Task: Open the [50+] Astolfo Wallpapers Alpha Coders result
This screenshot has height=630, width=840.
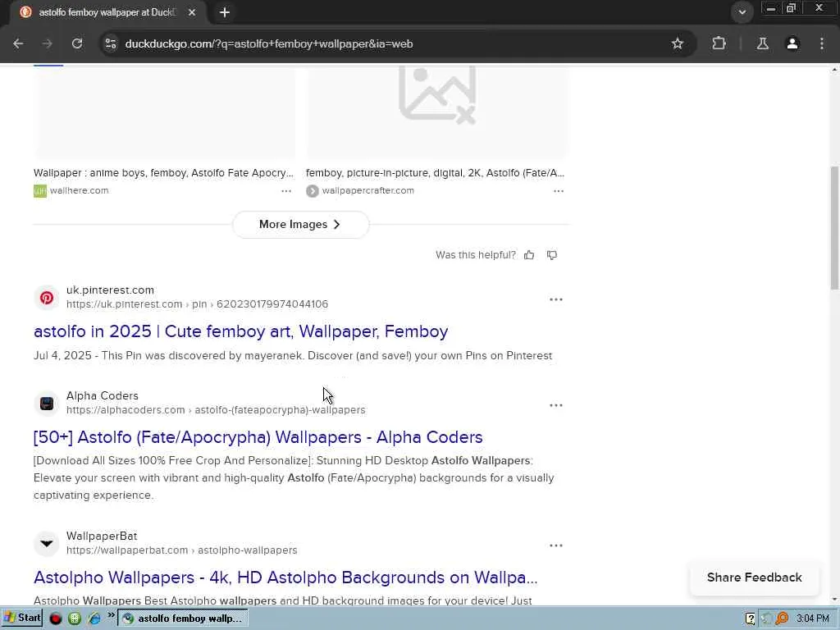Action: [258, 437]
